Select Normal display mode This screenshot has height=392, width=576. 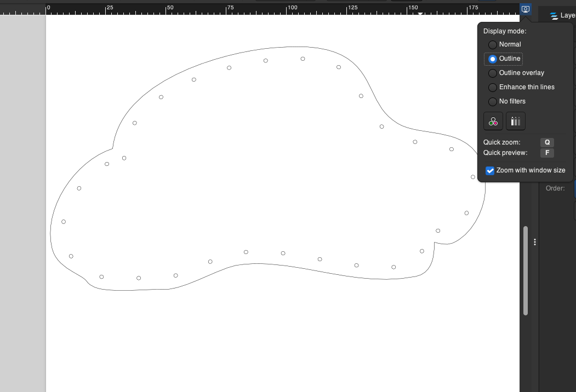click(x=505, y=44)
